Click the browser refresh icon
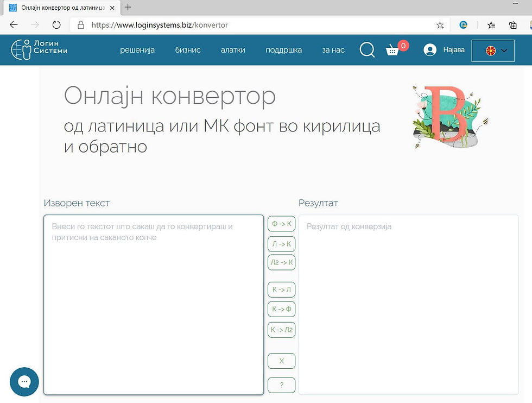Viewport: 532px width, 403px height. click(x=56, y=24)
